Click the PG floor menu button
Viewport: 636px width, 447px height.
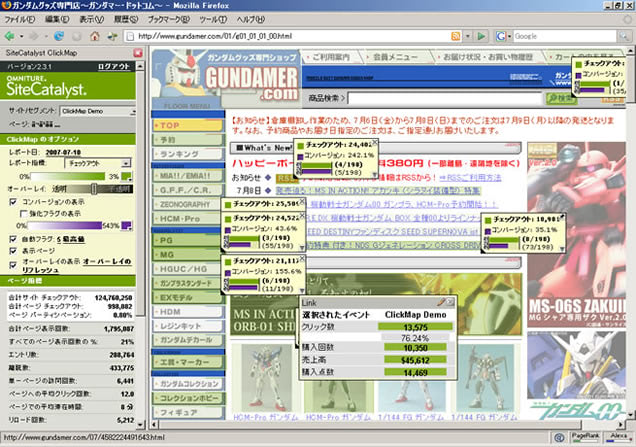188,240
